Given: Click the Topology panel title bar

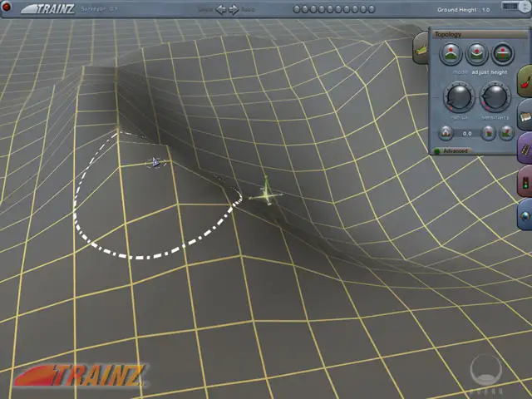Looking at the screenshot, I should click(479, 34).
